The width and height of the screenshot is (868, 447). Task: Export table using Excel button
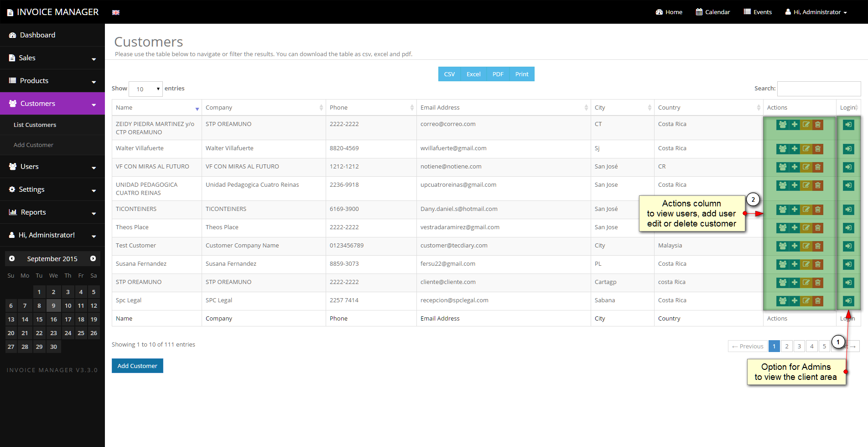473,74
